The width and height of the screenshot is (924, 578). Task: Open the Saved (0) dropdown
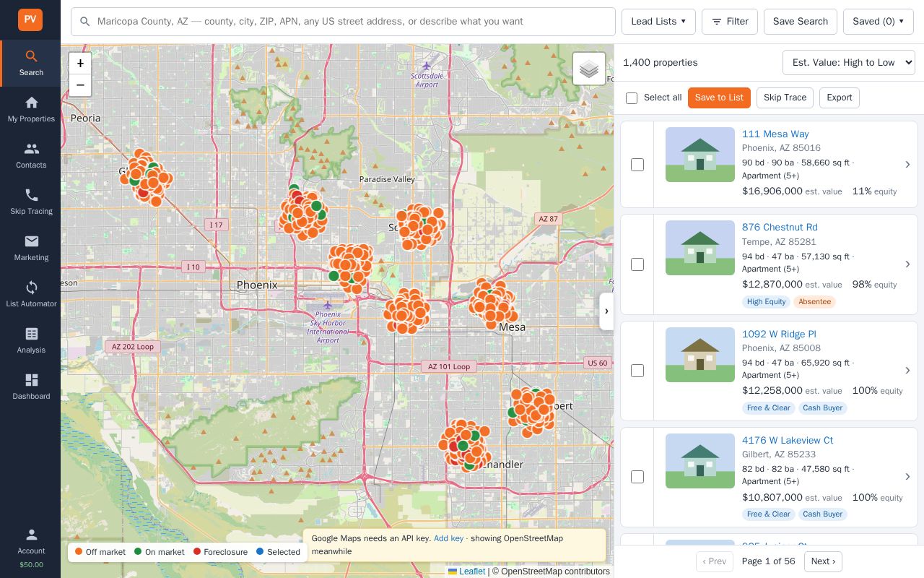(x=879, y=22)
